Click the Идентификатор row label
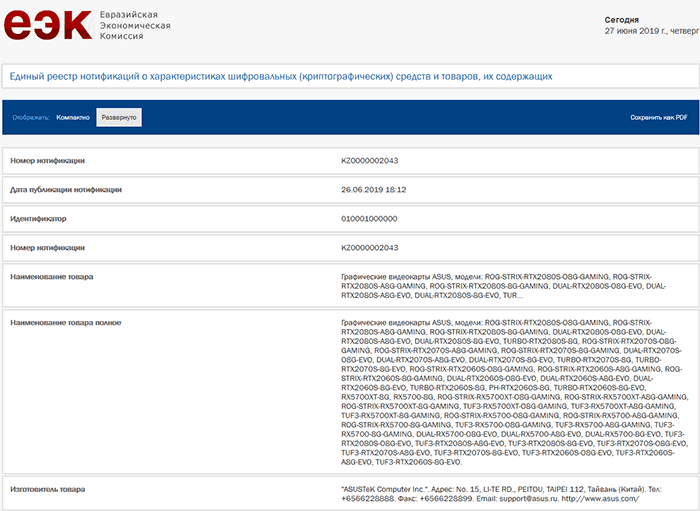The width and height of the screenshot is (700, 511). (x=38, y=218)
